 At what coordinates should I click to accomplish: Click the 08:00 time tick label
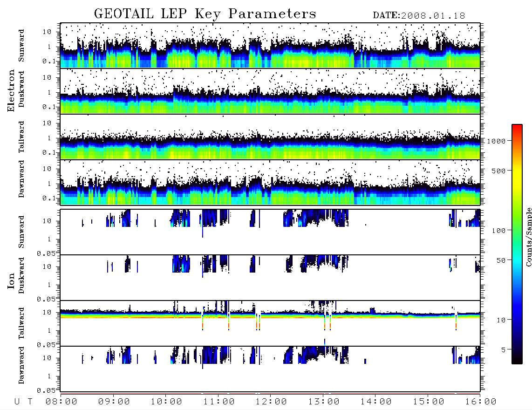(x=61, y=402)
